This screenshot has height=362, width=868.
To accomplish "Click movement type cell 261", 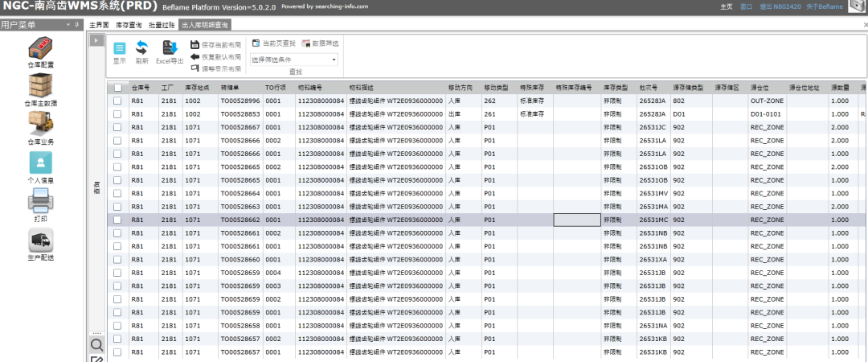I will tap(499, 114).
